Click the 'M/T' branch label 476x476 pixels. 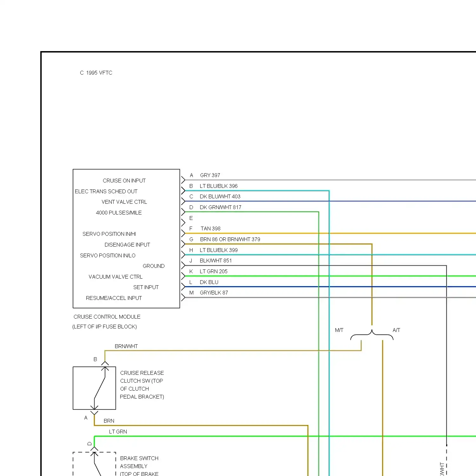click(339, 330)
